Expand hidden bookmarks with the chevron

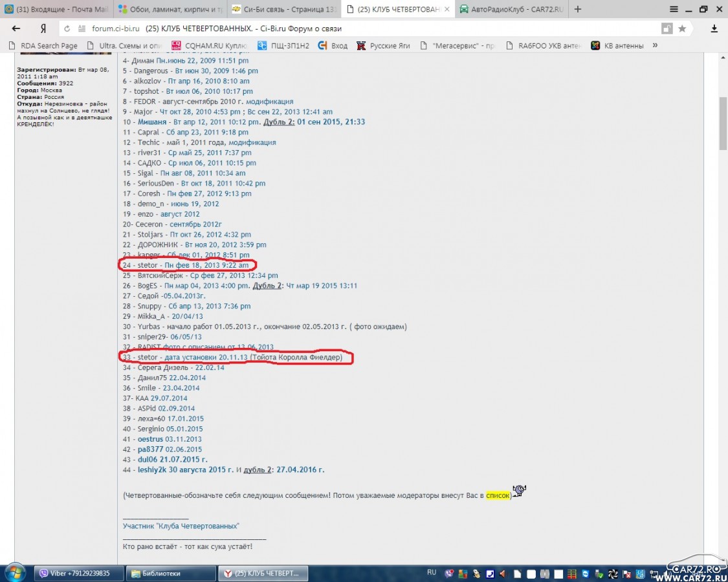click(655, 45)
